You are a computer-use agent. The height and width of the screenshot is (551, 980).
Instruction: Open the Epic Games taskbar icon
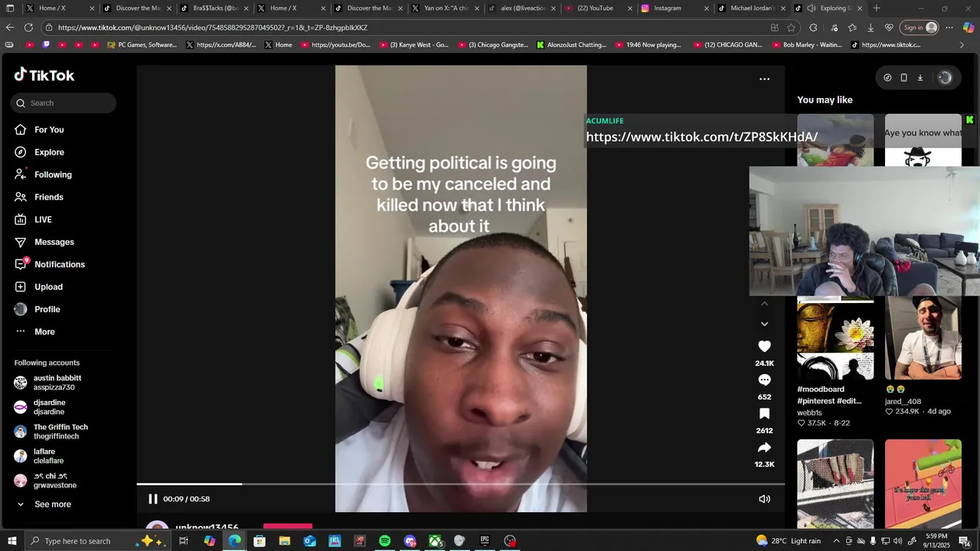pos(485,541)
